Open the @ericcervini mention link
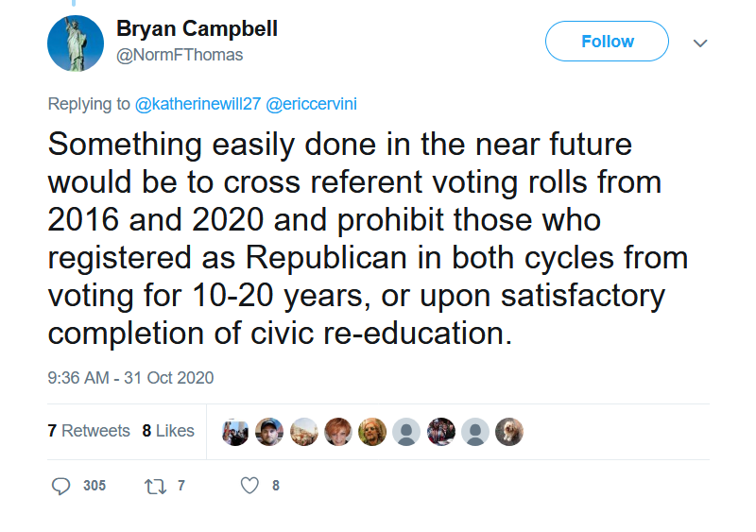Image resolution: width=756 pixels, height=532 pixels. point(312,104)
